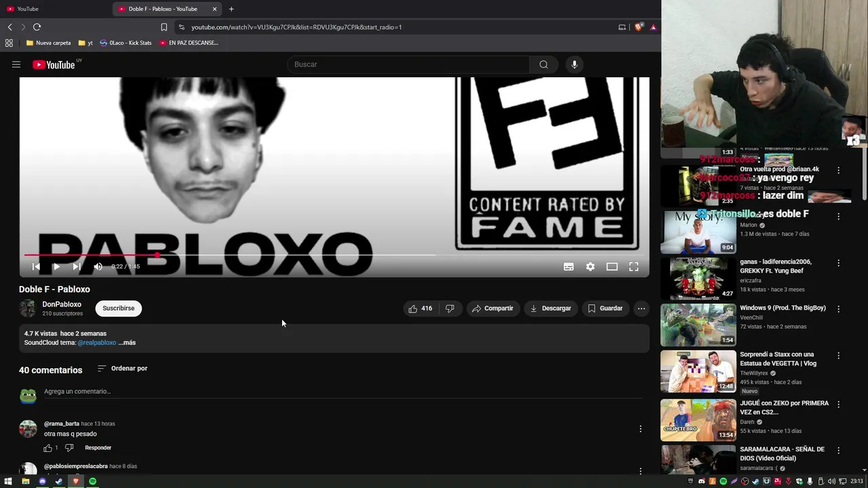Image resolution: width=868 pixels, height=488 pixels.
Task: Close the Doble F - Pabloxo tab
Action: (215, 9)
